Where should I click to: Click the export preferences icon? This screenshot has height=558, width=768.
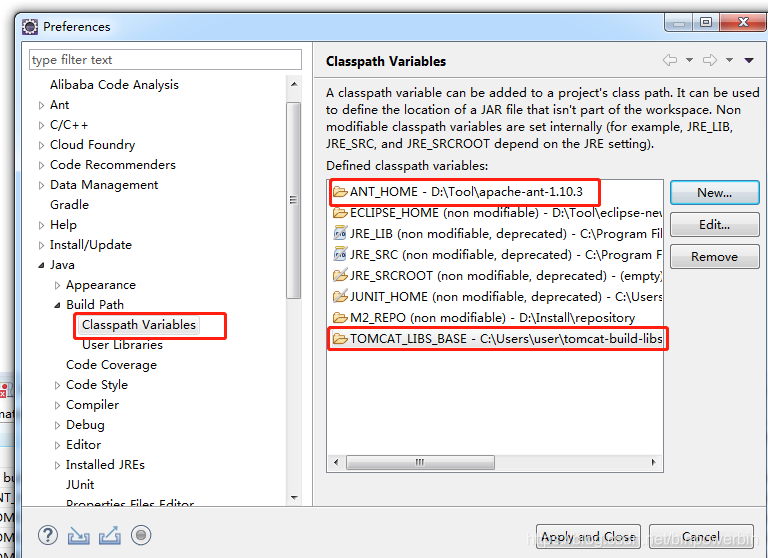110,535
